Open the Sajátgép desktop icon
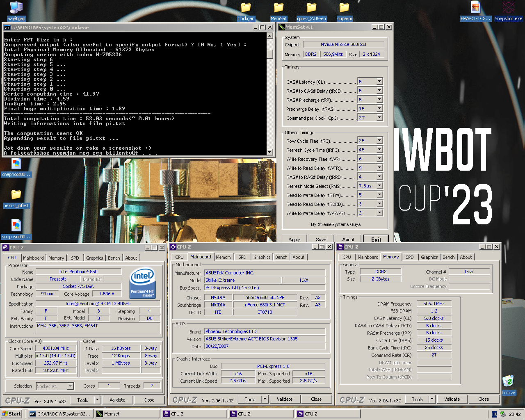The image size is (525, 420). coord(16,11)
